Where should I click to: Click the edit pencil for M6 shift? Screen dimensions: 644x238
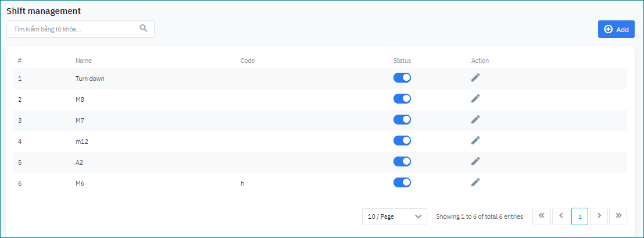475,183
